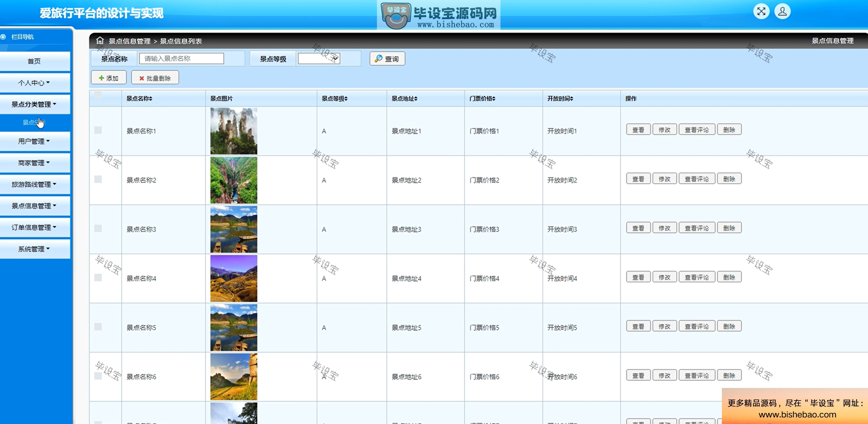Click 删除 for 景点名称4
Viewport: 868px width, 424px height.
729,277
